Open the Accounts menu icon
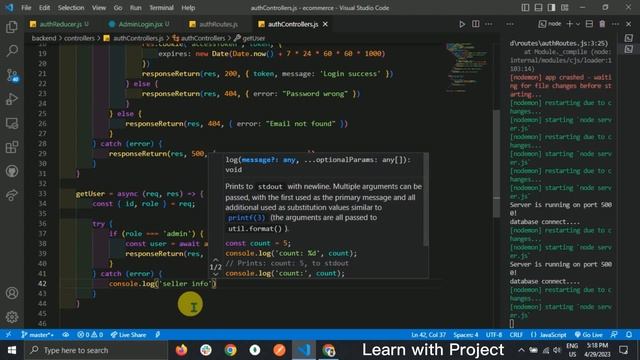The image size is (640, 360). pos(12,293)
